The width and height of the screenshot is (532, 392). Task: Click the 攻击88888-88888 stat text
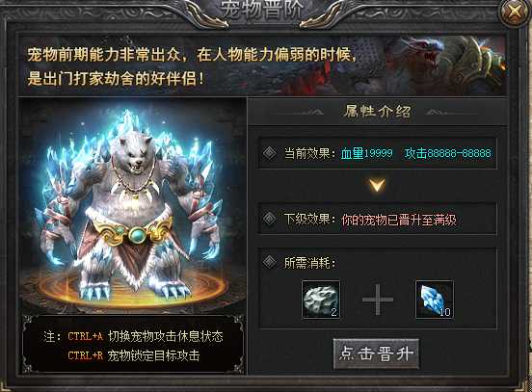click(x=447, y=153)
